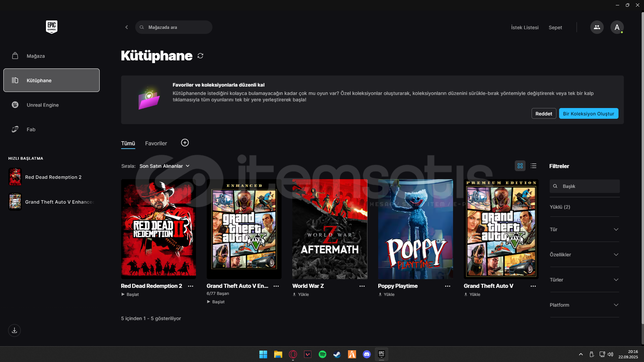Go back with the arrow button
Image resolution: width=644 pixels, height=362 pixels.
[127, 27]
